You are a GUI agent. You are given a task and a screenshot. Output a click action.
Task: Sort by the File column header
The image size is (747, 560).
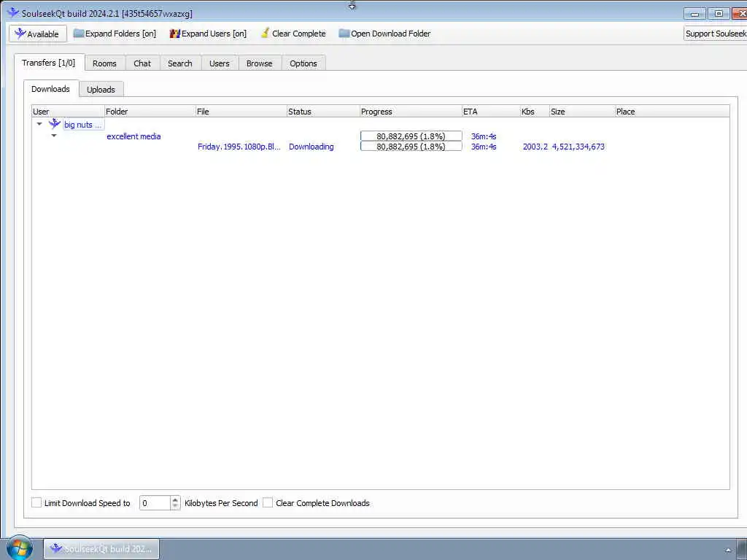[x=241, y=112]
